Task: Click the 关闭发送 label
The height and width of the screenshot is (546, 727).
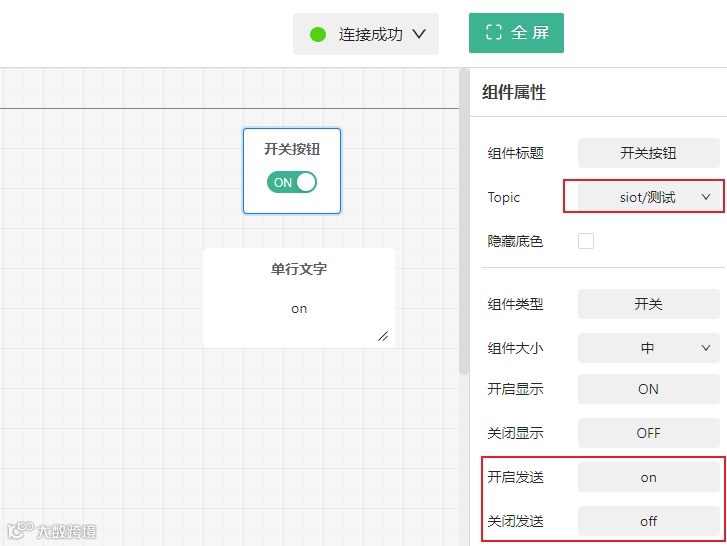Action: [515, 521]
